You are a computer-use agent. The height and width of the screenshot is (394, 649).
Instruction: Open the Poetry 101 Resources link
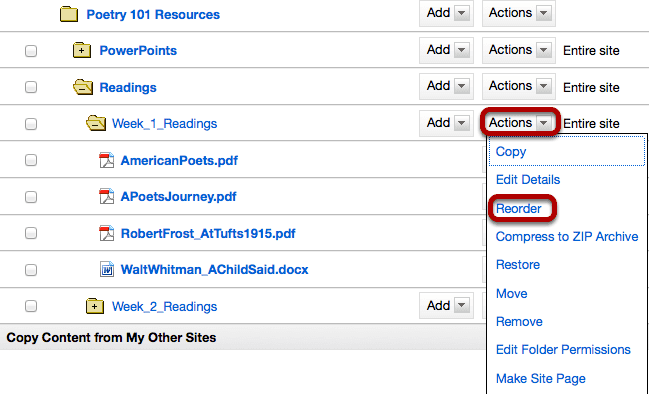[153, 14]
